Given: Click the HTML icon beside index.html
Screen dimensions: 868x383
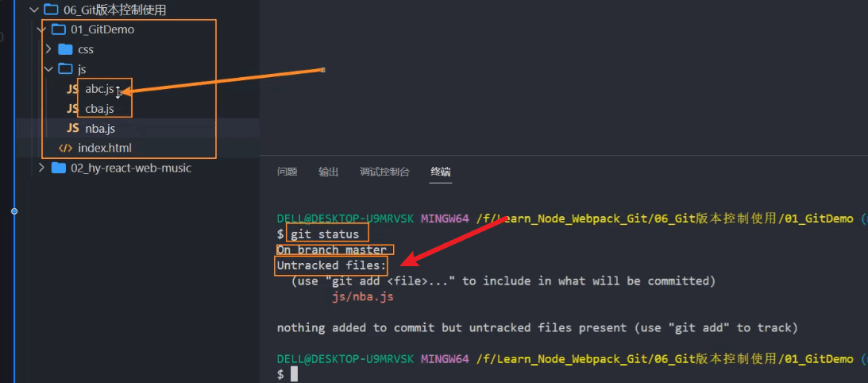Looking at the screenshot, I should pos(65,148).
